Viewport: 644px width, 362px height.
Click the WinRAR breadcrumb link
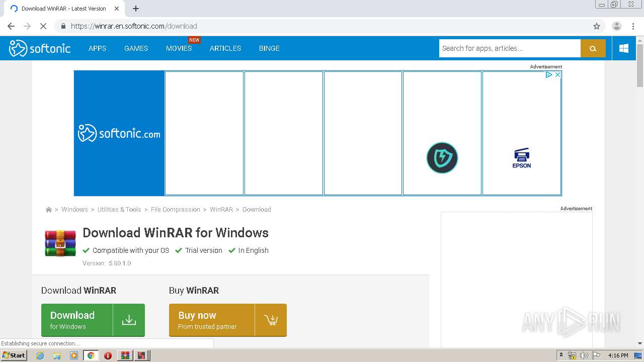(x=221, y=210)
